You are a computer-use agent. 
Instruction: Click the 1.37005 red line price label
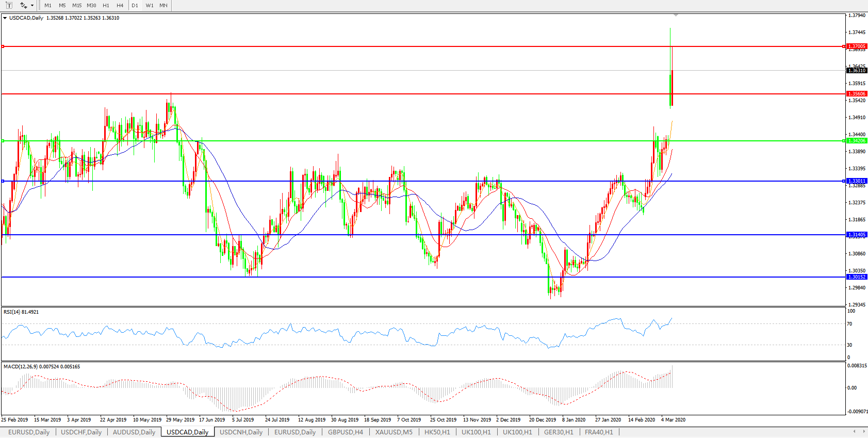pos(857,46)
